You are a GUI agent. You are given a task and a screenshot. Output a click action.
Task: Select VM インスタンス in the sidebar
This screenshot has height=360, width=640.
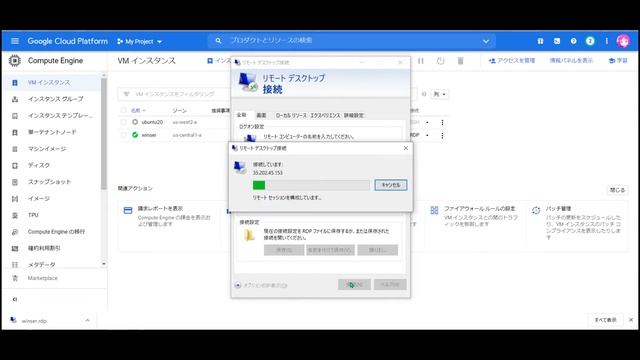pyautogui.click(x=51, y=82)
